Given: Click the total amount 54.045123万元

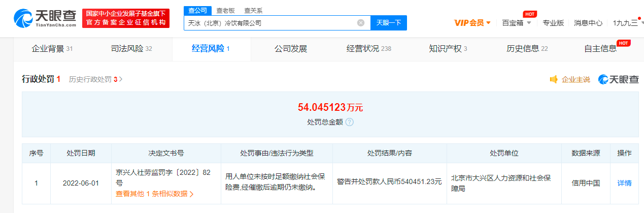Looking at the screenshot, I should (330, 107).
